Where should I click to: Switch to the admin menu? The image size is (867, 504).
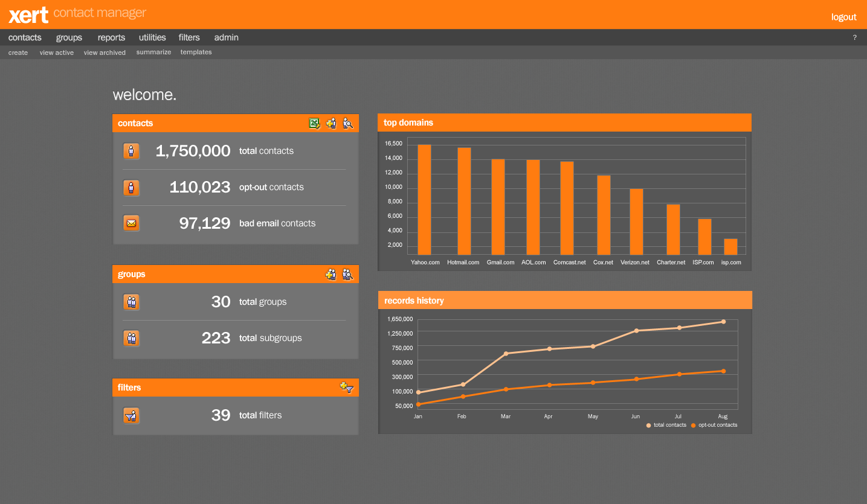pyautogui.click(x=226, y=37)
